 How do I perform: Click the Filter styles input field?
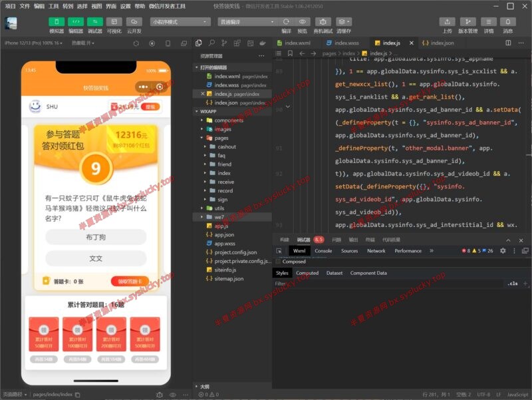[387, 284]
